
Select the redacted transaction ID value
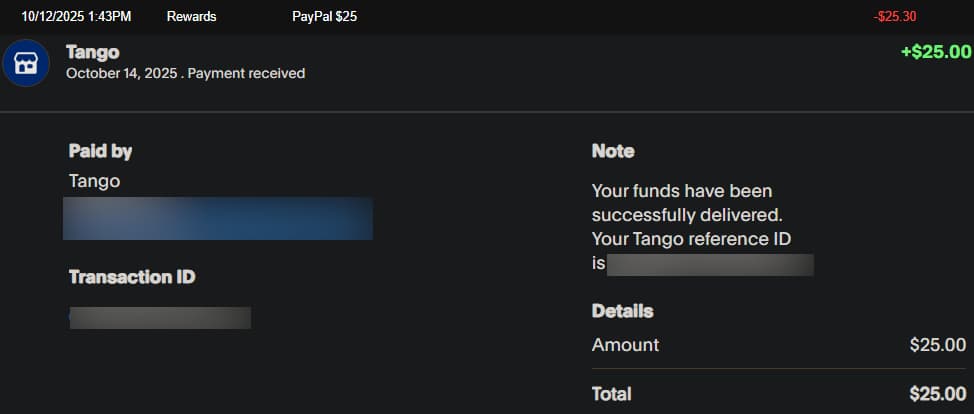[160, 318]
